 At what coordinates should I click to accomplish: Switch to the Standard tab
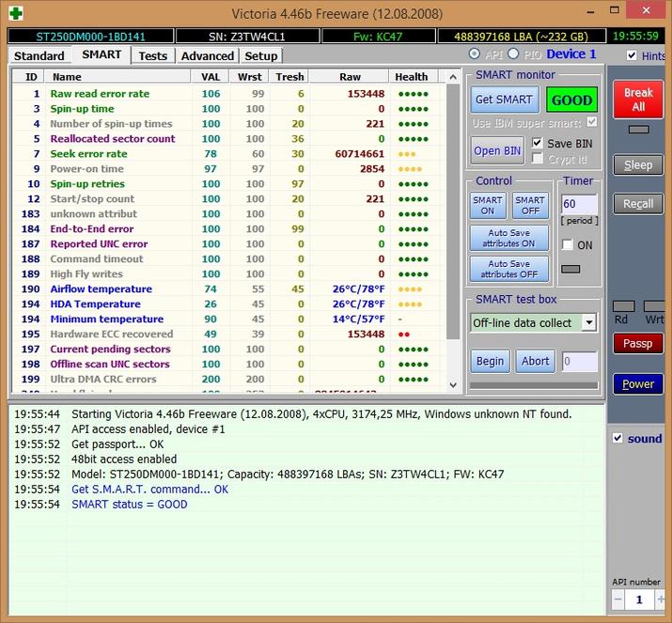39,55
